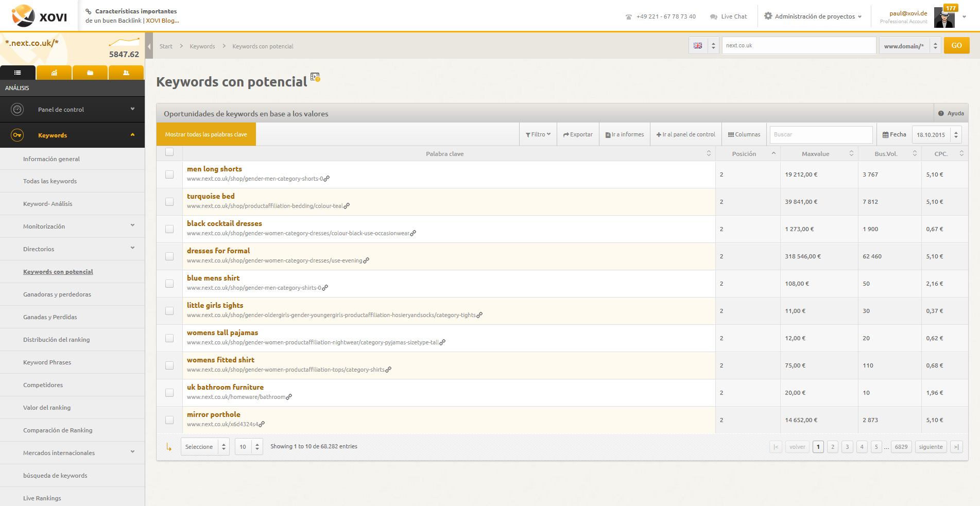
Task: Select Competidores from the sidebar
Action: click(43, 385)
